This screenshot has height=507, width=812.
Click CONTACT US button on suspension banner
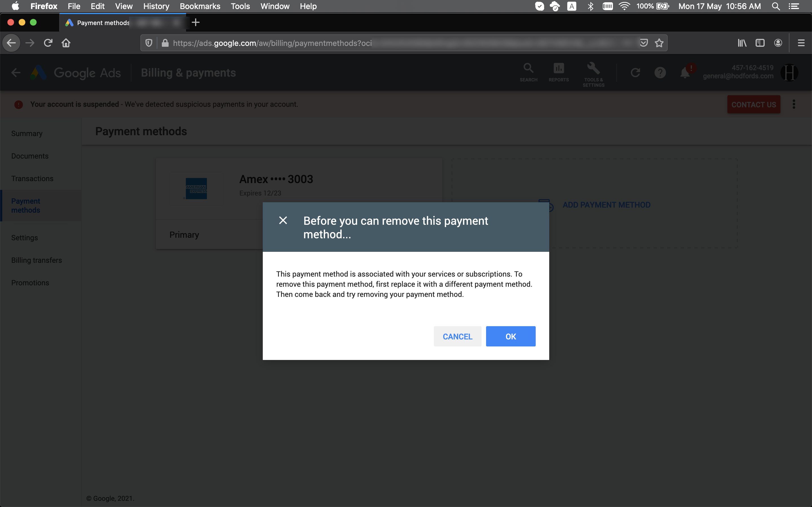point(754,104)
